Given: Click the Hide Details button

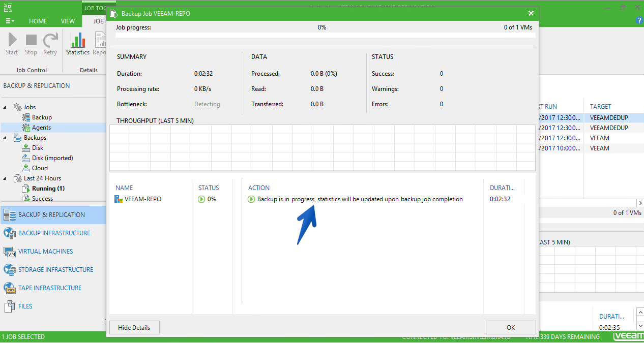Looking at the screenshot, I should pyautogui.click(x=134, y=328).
